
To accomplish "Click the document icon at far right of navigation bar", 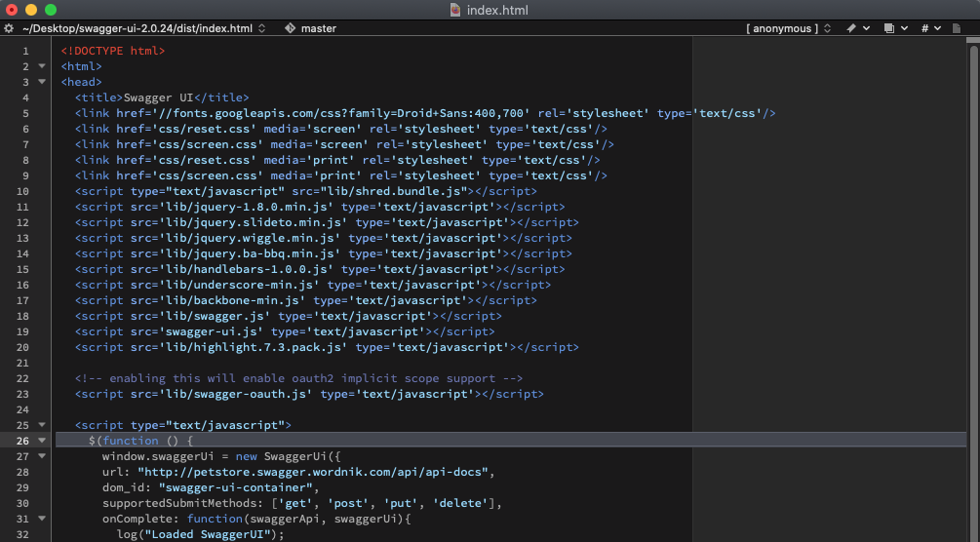I will tap(957, 28).
